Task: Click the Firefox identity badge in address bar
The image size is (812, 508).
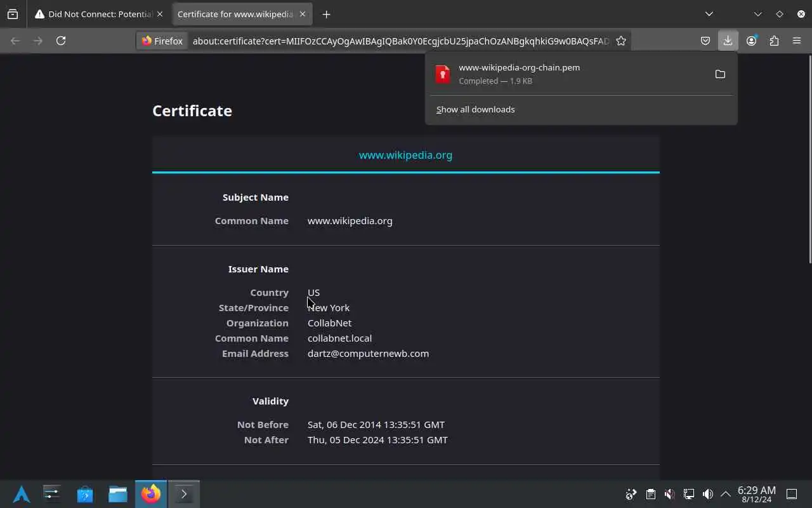Action: [162, 41]
